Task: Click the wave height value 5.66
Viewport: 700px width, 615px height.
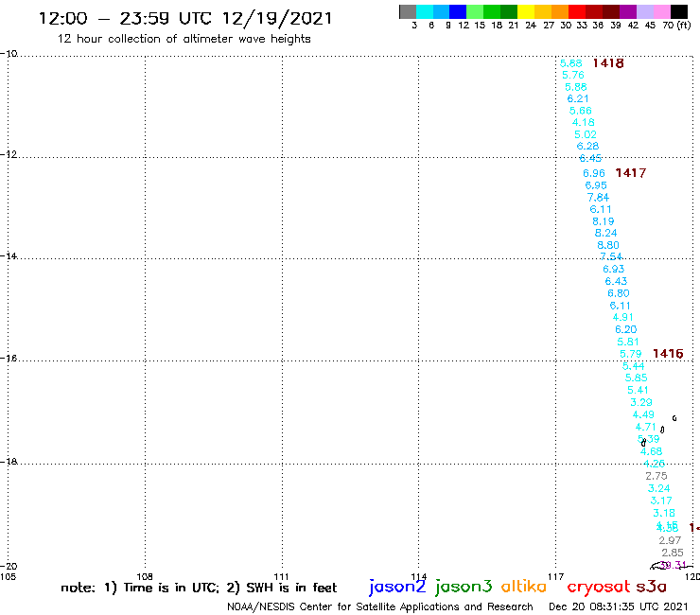Action: (x=581, y=111)
